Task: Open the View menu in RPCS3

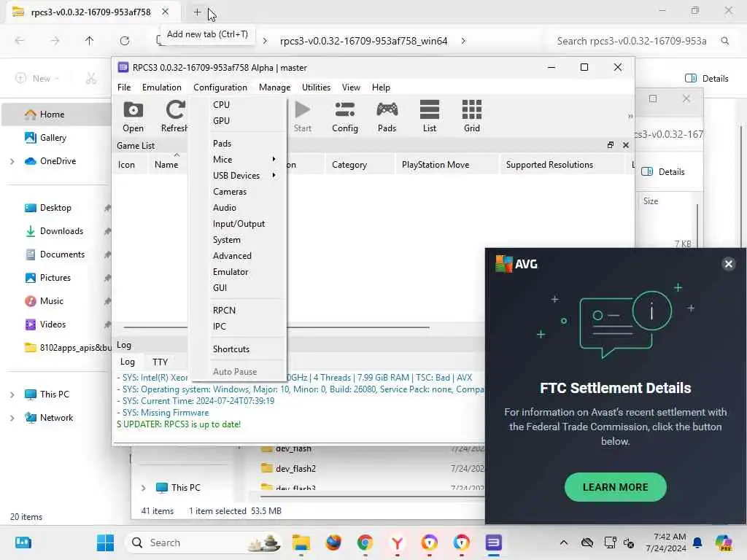Action: coord(351,87)
